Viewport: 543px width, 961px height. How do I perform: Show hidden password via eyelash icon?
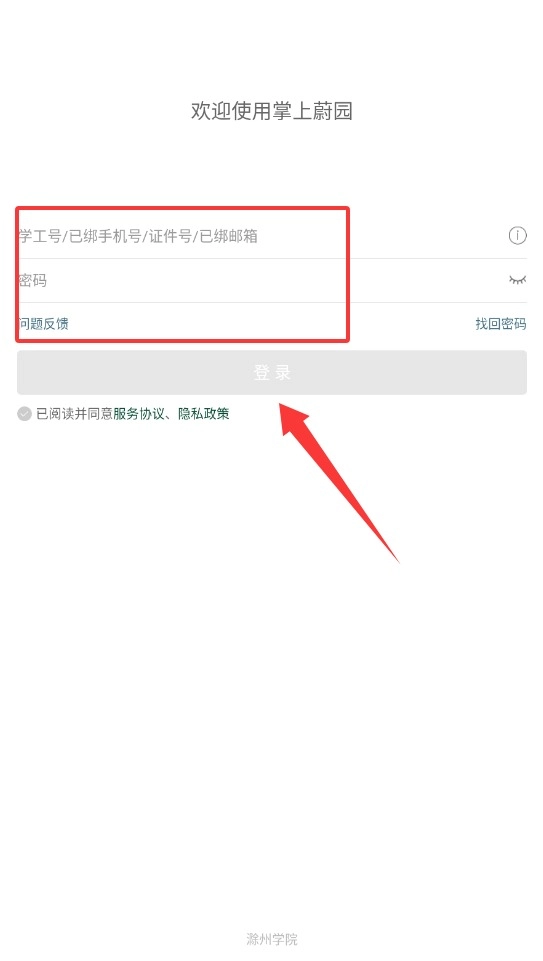click(517, 280)
